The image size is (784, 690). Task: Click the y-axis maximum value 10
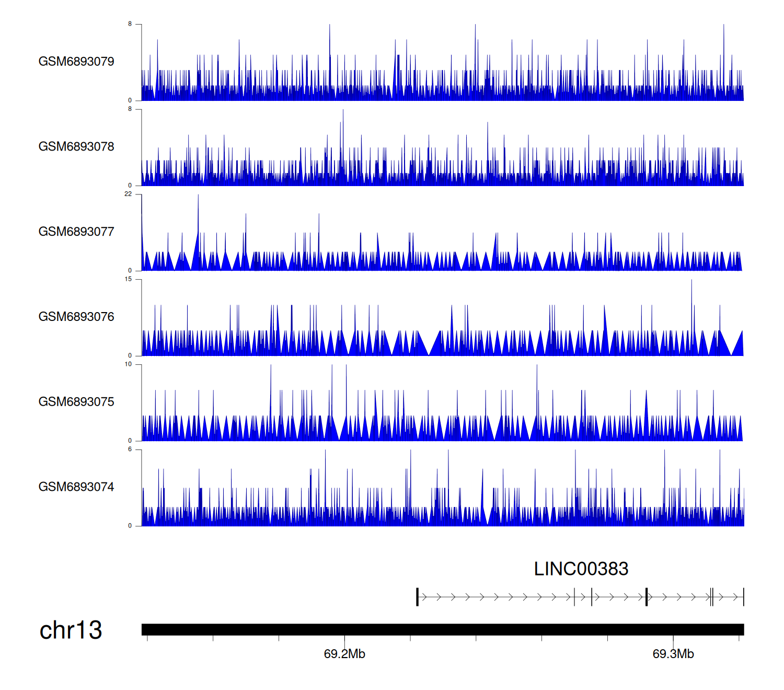[128, 365]
